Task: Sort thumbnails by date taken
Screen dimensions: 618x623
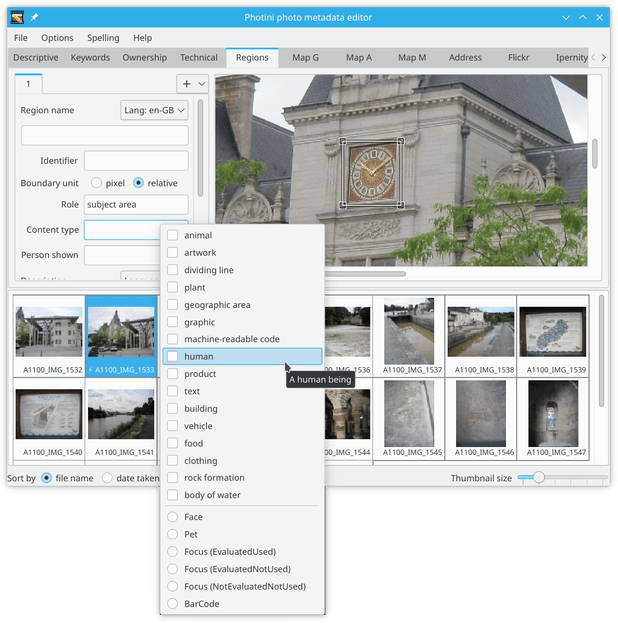Action: coord(107,478)
